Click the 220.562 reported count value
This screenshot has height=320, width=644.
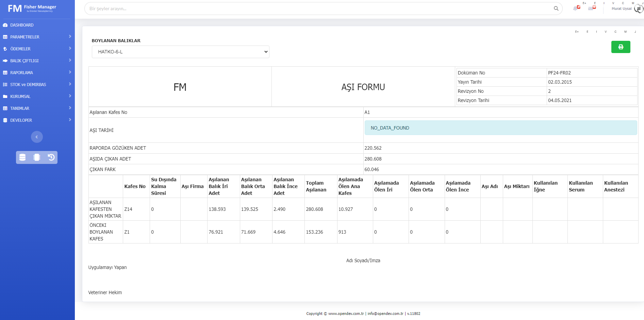pos(373,148)
